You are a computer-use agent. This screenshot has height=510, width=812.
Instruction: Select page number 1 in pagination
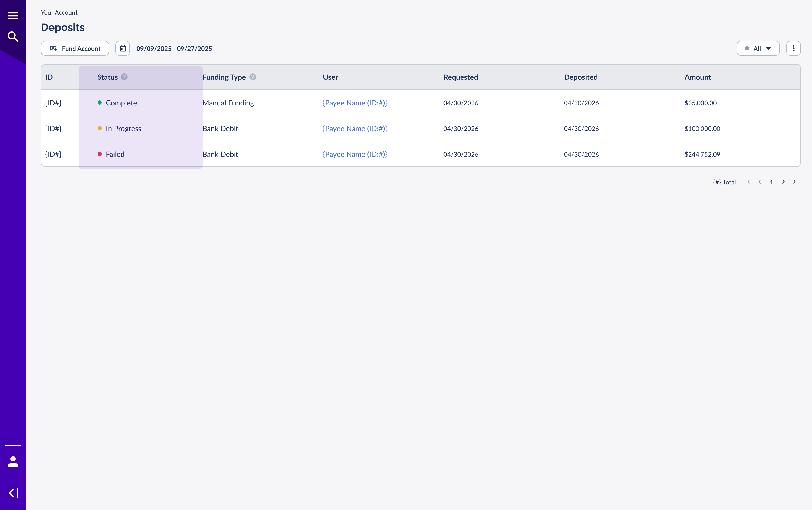[772, 182]
